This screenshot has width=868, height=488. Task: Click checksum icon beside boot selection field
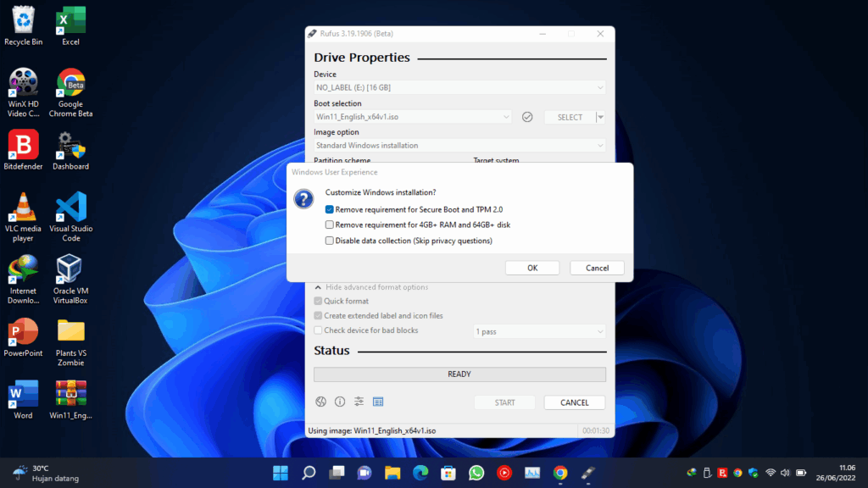click(527, 116)
